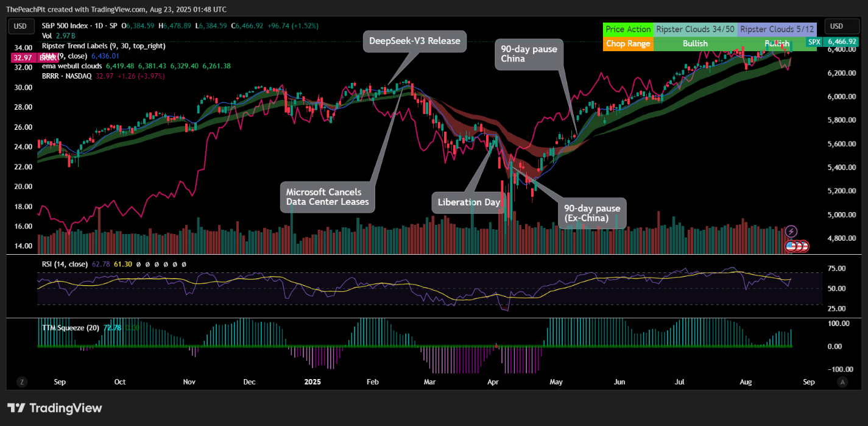This screenshot has width=868, height=426.
Task: Click the lightning bolt quick-action chart icon
Action: [x=790, y=230]
